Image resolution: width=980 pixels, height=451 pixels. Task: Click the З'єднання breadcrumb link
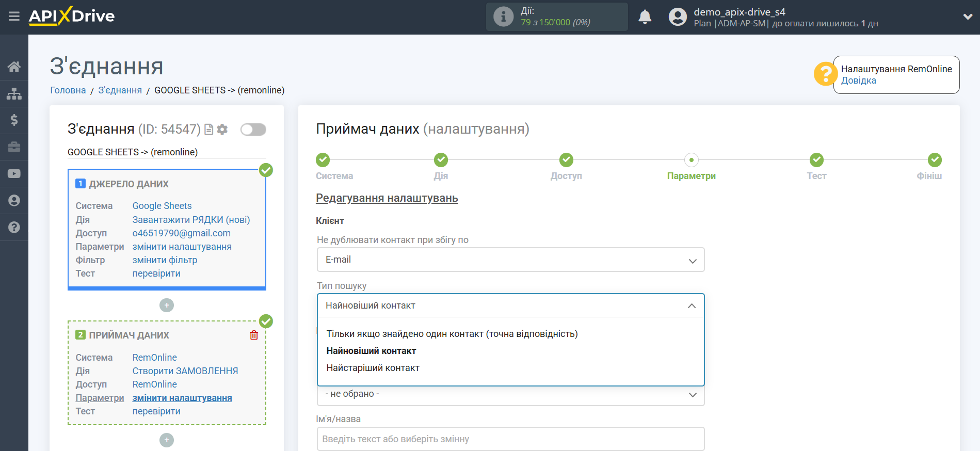click(120, 90)
